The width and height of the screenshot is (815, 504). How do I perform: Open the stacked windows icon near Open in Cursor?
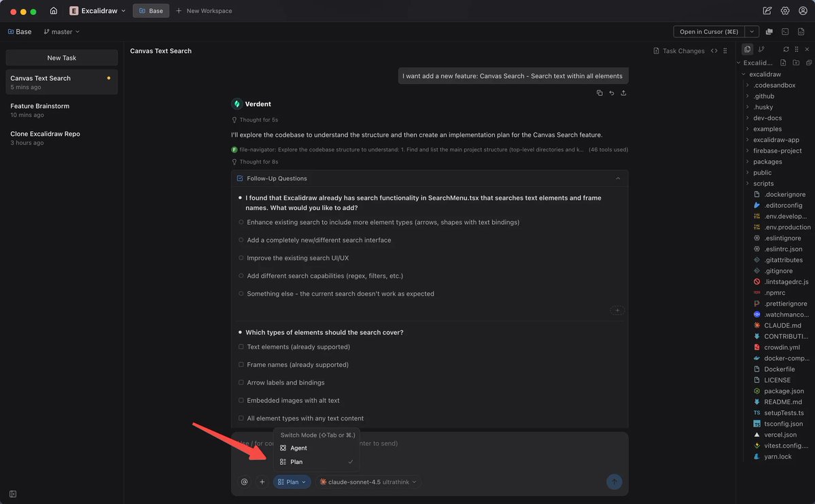(769, 32)
